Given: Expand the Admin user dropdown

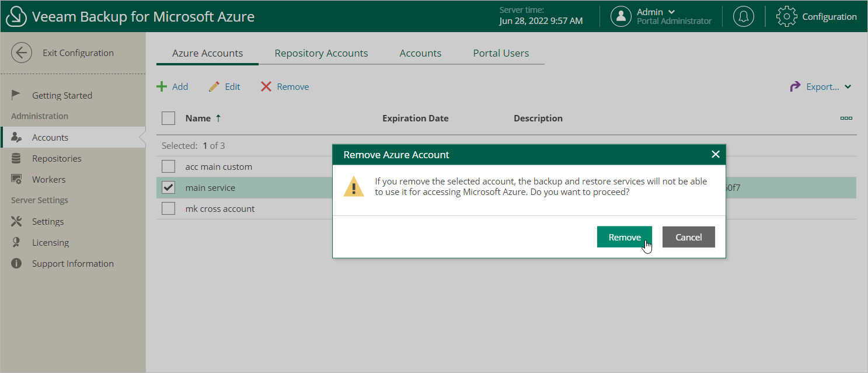Looking at the screenshot, I should point(671,12).
